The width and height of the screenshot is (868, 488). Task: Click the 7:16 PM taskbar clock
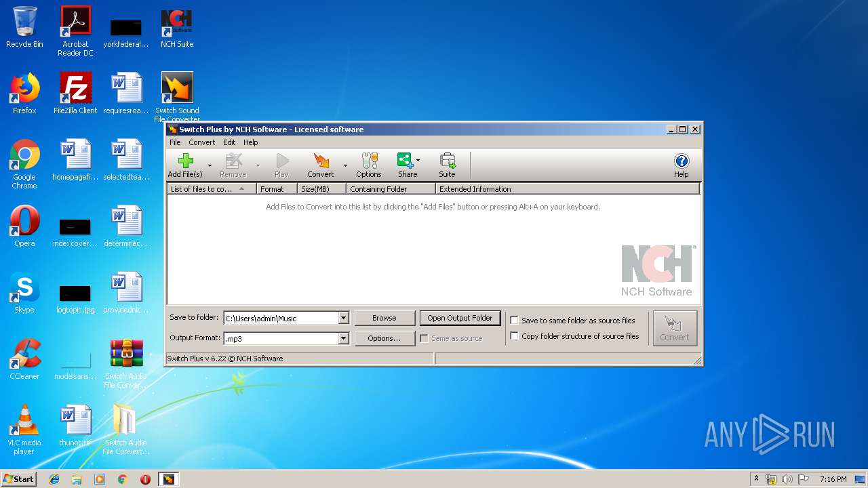coord(833,479)
